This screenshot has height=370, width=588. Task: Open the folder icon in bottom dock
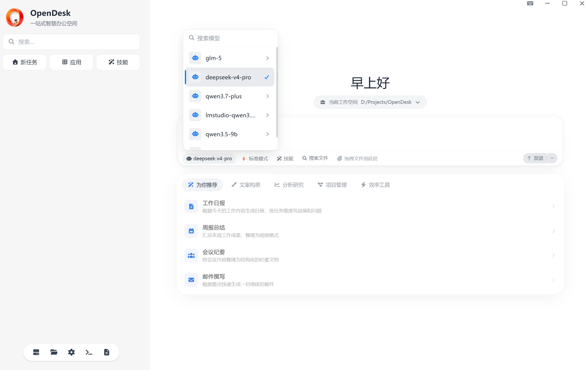coord(54,352)
